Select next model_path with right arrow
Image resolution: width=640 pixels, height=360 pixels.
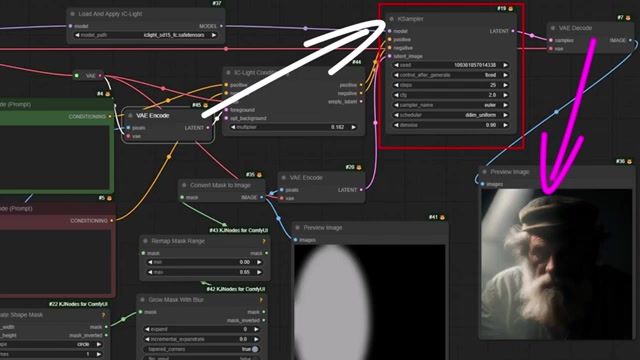[x=213, y=35]
